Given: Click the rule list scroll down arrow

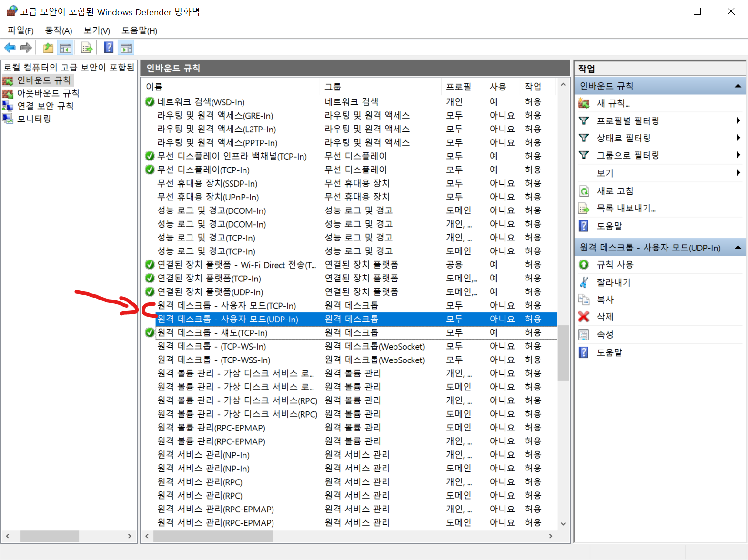Looking at the screenshot, I should point(563,524).
